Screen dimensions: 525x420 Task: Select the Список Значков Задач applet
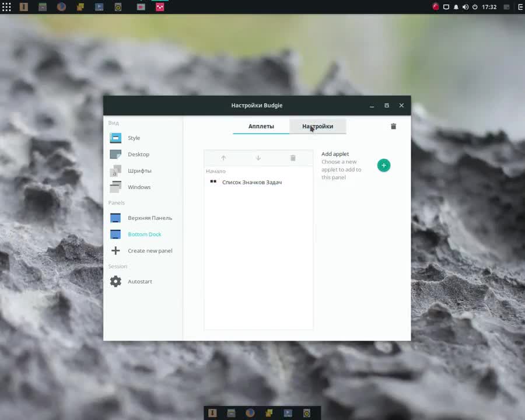tap(258, 182)
